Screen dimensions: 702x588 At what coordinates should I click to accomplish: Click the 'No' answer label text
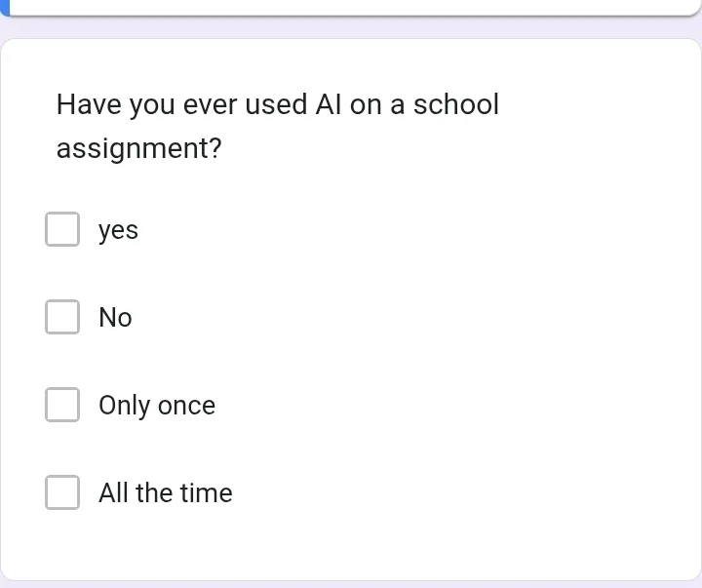pos(115,318)
